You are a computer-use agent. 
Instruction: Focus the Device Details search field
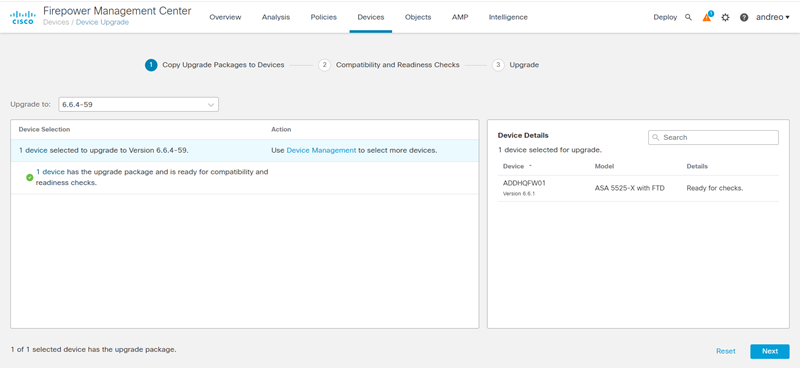click(x=713, y=137)
